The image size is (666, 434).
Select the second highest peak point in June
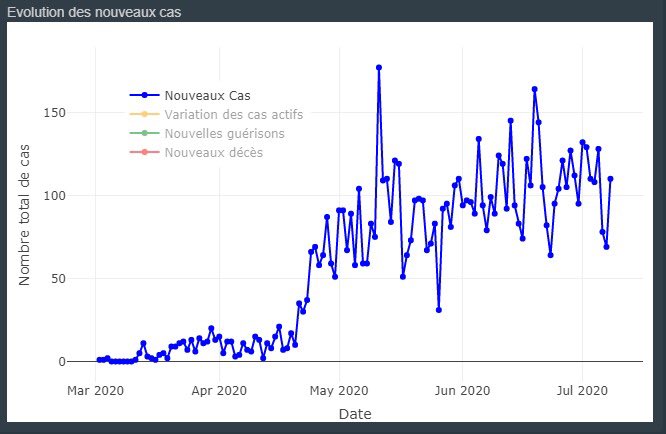(x=511, y=121)
